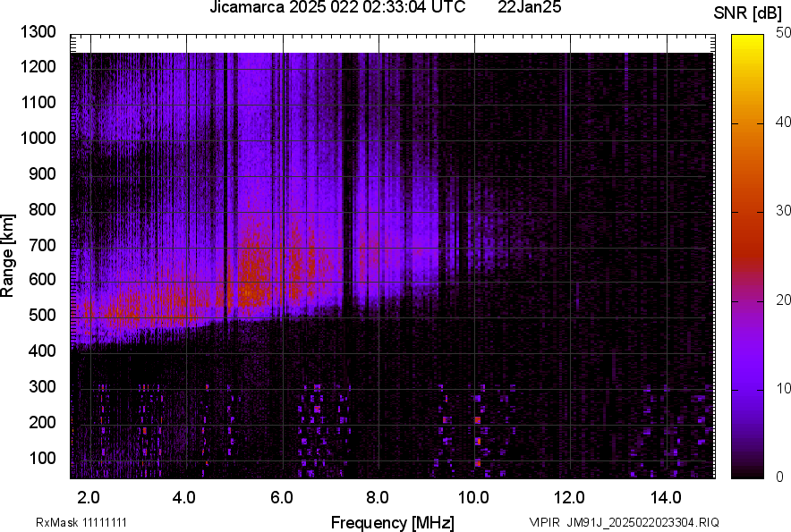
Task: Click the Frequency [MHz] axis label
Action: pyautogui.click(x=392, y=522)
